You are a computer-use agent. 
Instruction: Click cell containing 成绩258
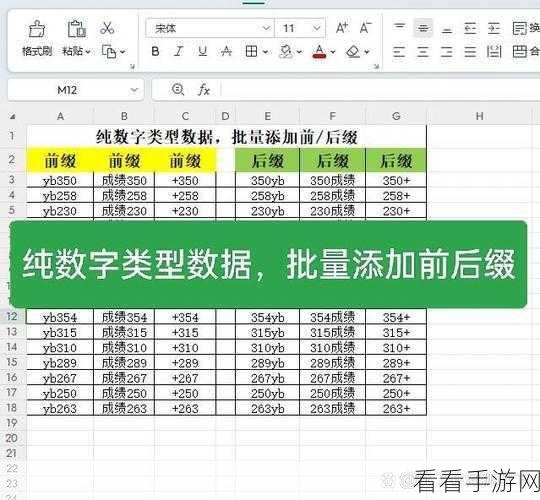[124, 196]
